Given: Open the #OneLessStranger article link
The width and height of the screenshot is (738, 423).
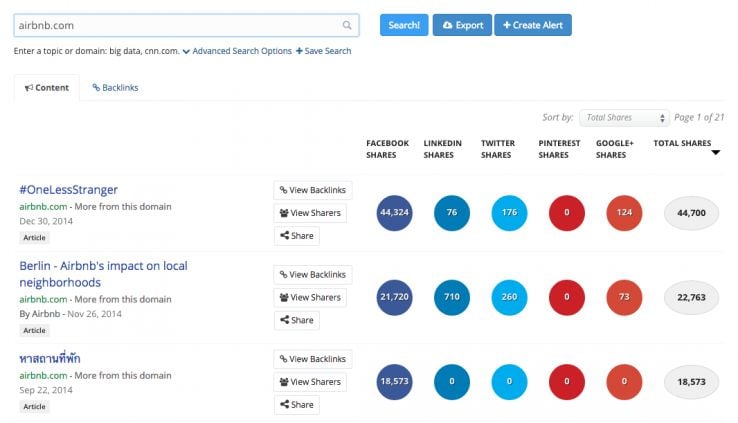Looking at the screenshot, I should [68, 189].
